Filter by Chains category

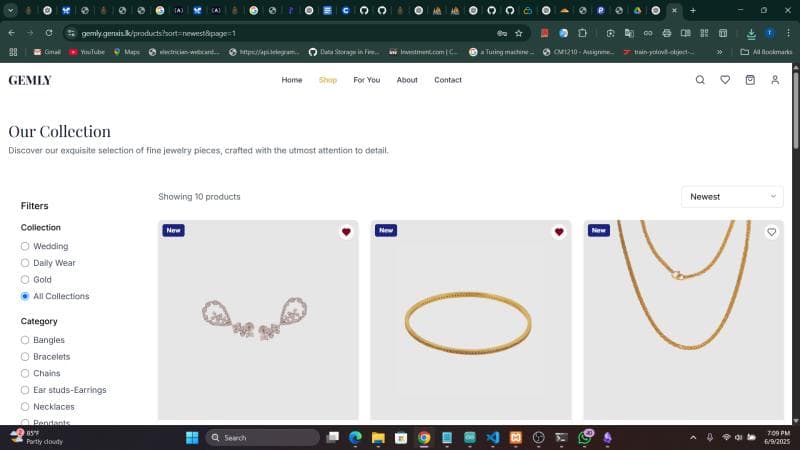[x=25, y=373]
